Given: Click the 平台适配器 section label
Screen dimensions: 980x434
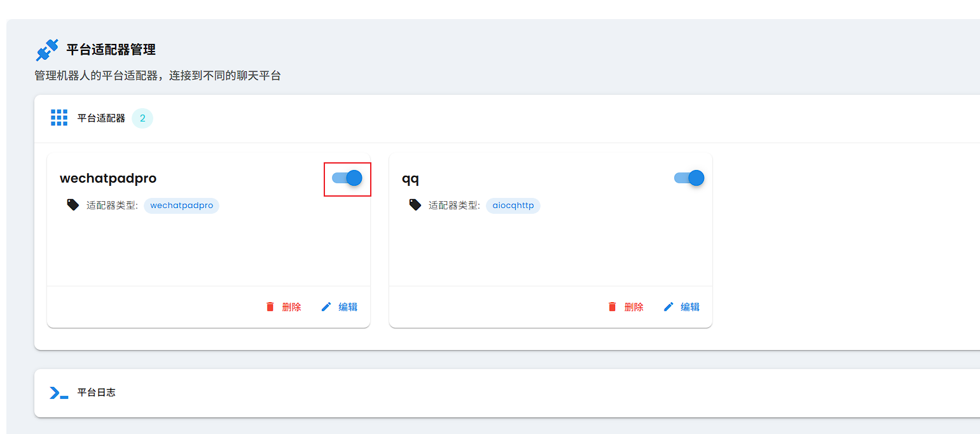Looking at the screenshot, I should click(101, 118).
